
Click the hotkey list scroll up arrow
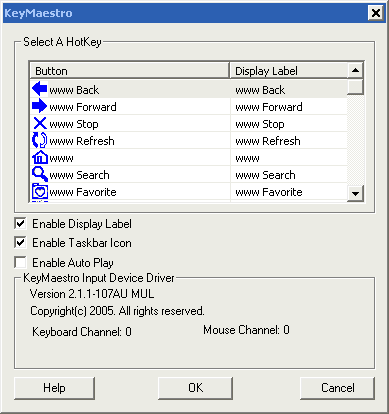(355, 70)
